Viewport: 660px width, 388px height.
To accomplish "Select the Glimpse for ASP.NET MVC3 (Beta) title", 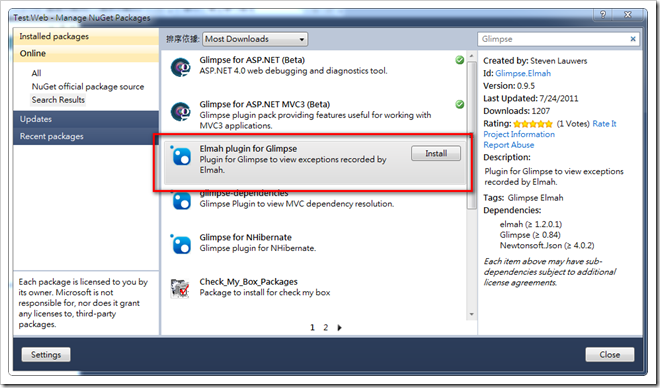I will tap(265, 104).
